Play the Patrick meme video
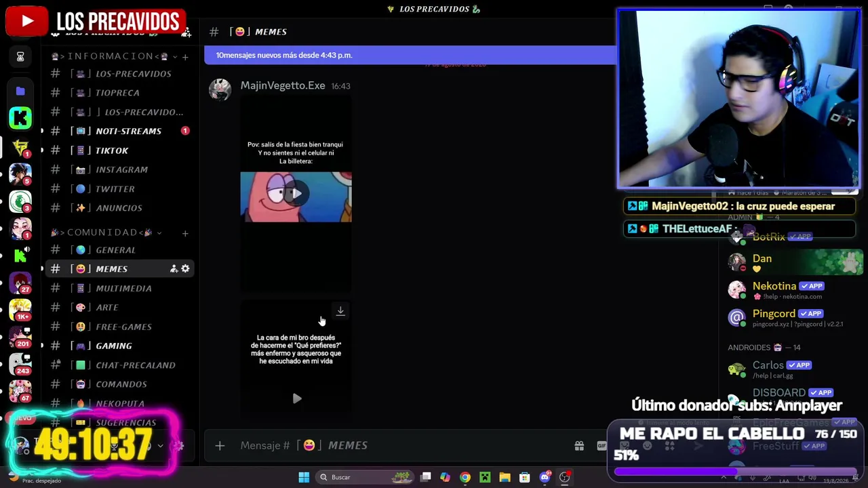Viewport: 868px width, 488px height. point(296,194)
